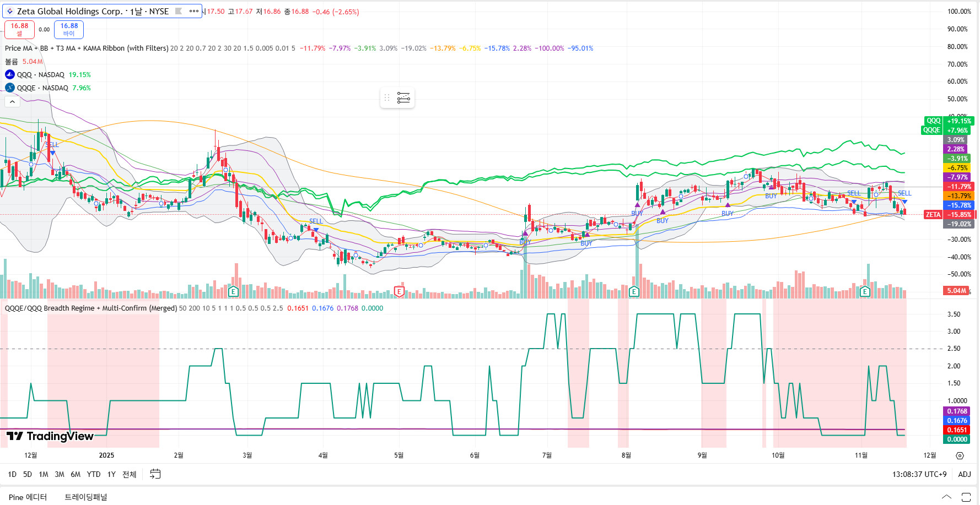Click the 3.50 label on the lower pane scale
The height and width of the screenshot is (505, 980).
[x=954, y=314]
